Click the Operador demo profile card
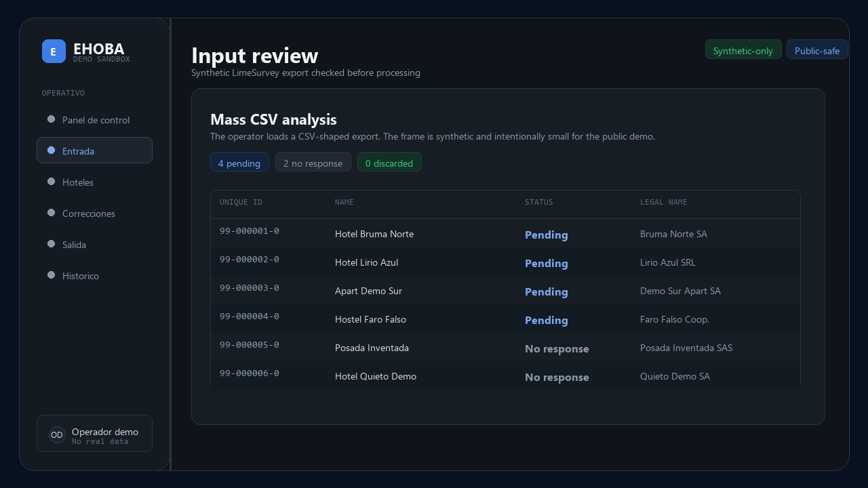The width and height of the screenshot is (868, 488). [94, 433]
